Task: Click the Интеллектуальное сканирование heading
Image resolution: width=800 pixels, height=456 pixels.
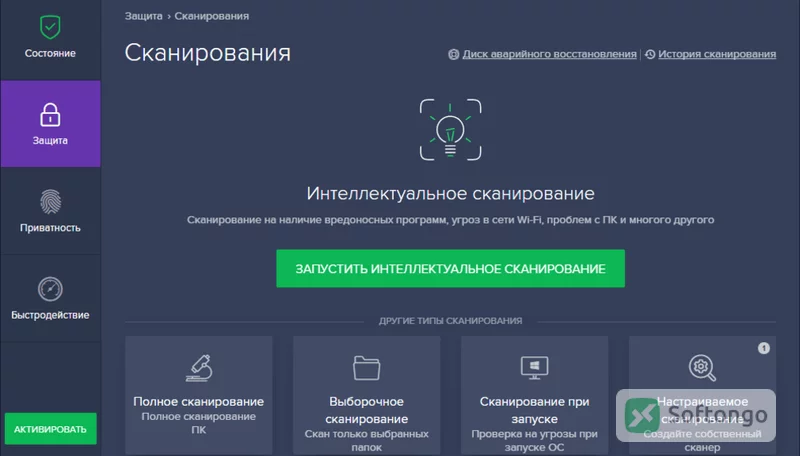Action: [x=451, y=194]
